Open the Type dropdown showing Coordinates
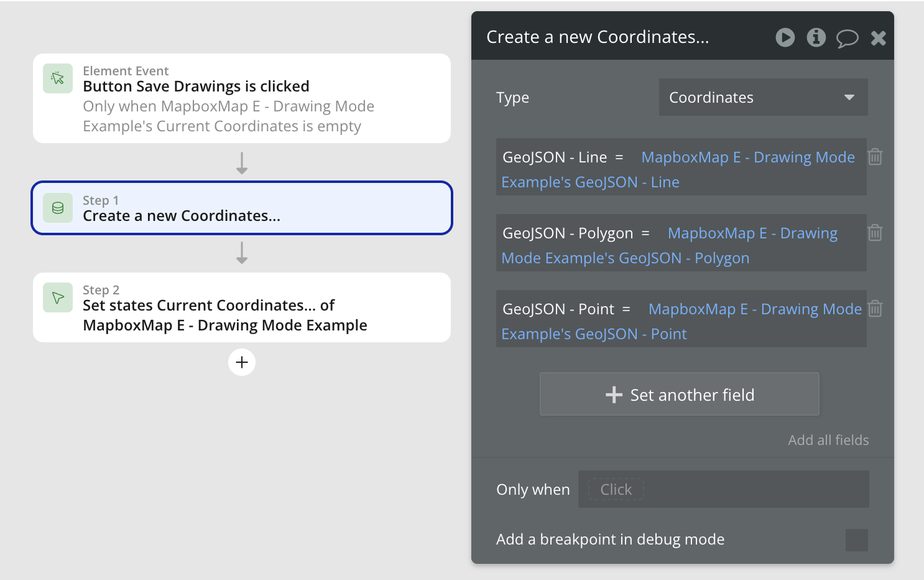Image resolution: width=924 pixels, height=580 pixels. tap(763, 97)
